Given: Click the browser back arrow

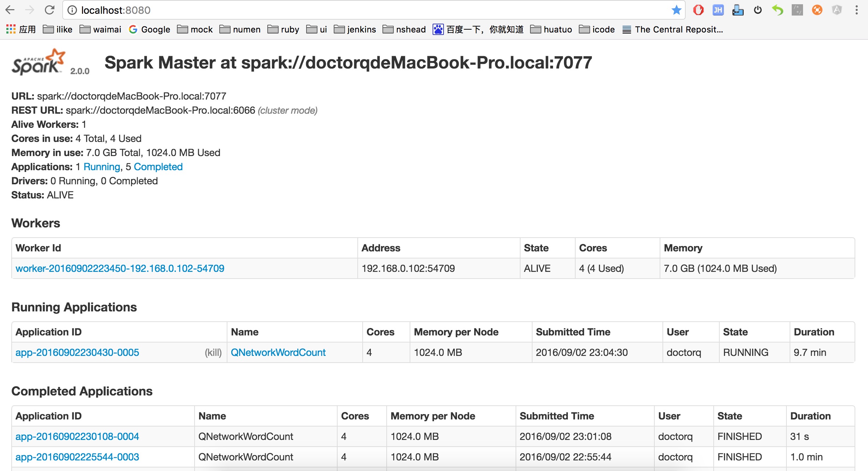Looking at the screenshot, I should (10, 10).
